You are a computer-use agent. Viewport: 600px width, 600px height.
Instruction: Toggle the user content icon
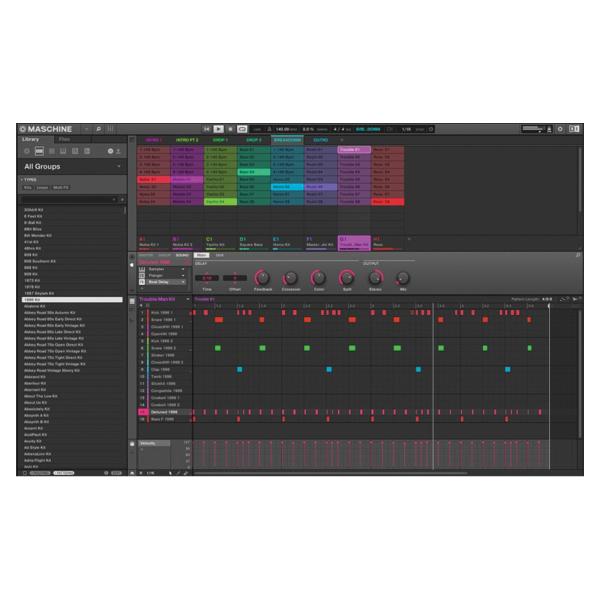click(x=118, y=151)
